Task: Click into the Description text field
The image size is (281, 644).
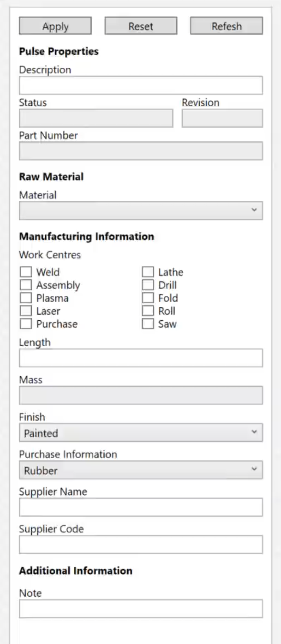Action: point(141,85)
